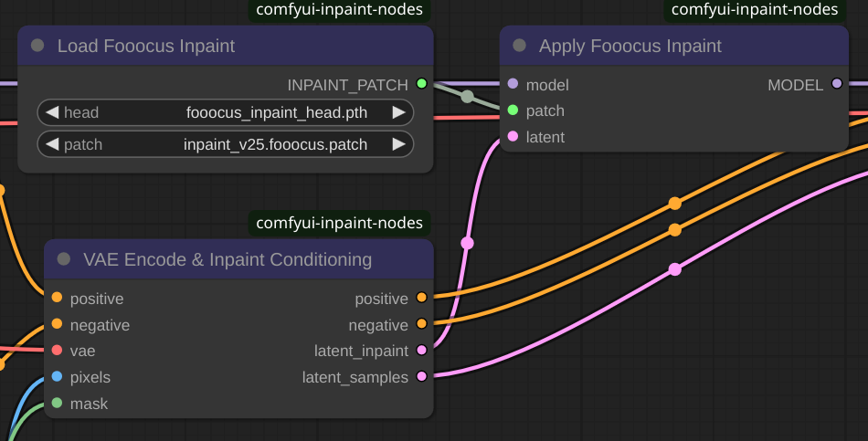Click the upper orange link midpoint dot
The width and height of the screenshot is (868, 441).
click(675, 204)
